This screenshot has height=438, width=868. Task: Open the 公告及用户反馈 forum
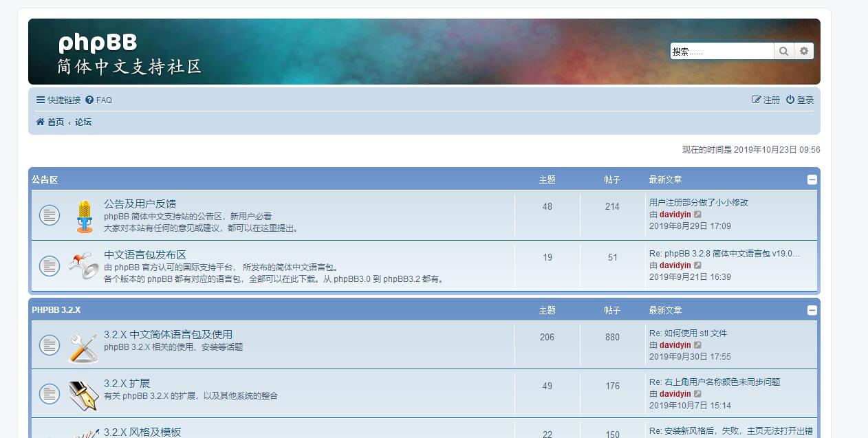coord(140,204)
